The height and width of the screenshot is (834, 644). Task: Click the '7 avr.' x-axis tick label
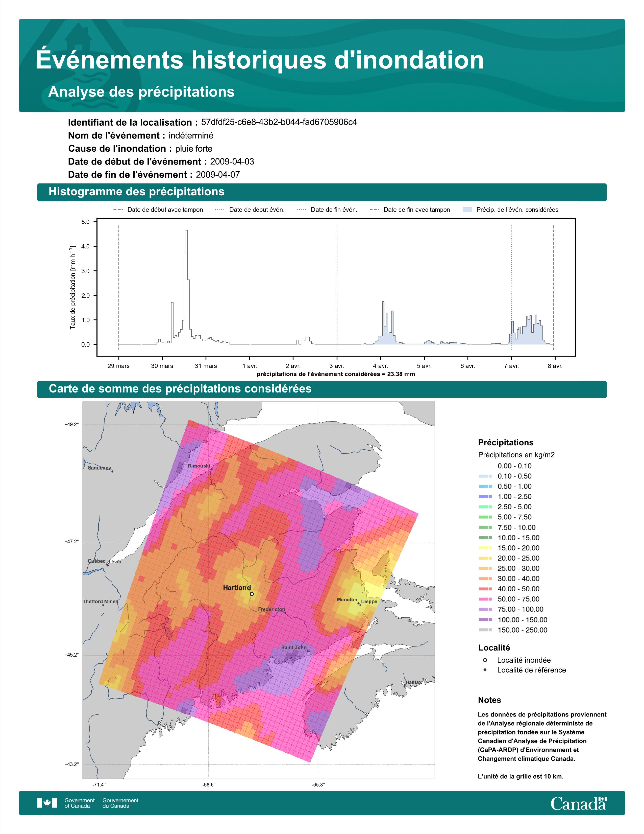coord(511,366)
